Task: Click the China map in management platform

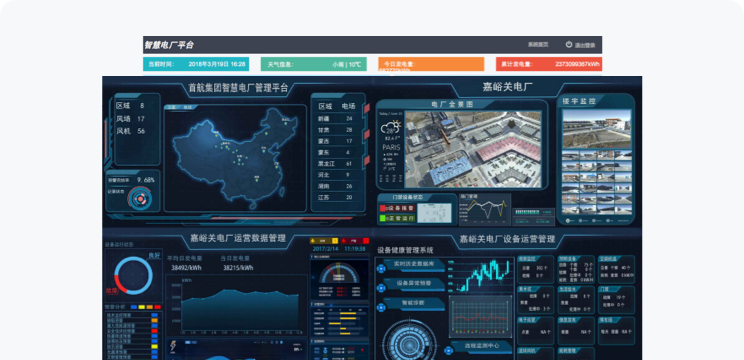Action: tap(232, 157)
